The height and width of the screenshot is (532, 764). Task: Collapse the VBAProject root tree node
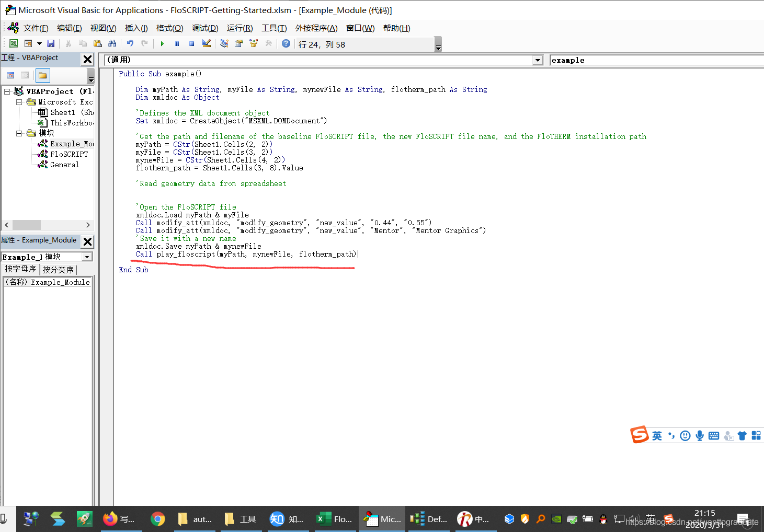(x=7, y=91)
